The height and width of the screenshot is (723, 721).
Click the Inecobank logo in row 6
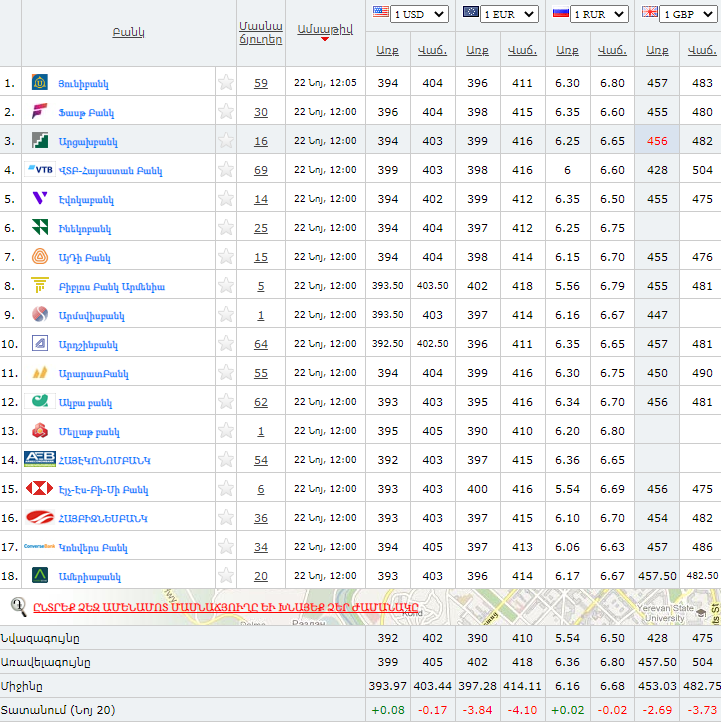pos(40,228)
